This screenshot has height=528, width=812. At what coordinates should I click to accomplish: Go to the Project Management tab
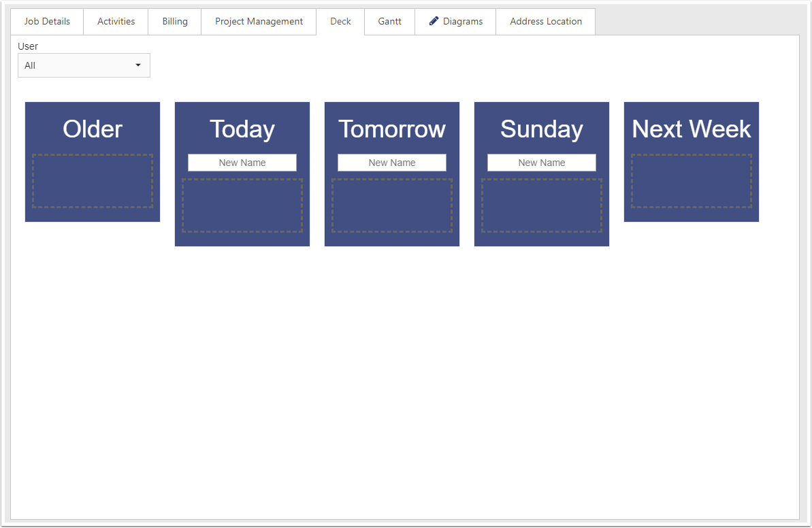(x=259, y=22)
